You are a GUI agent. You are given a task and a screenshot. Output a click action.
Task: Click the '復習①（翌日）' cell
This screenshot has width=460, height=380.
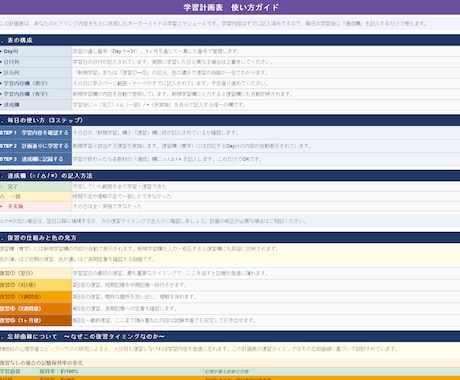(x=36, y=273)
